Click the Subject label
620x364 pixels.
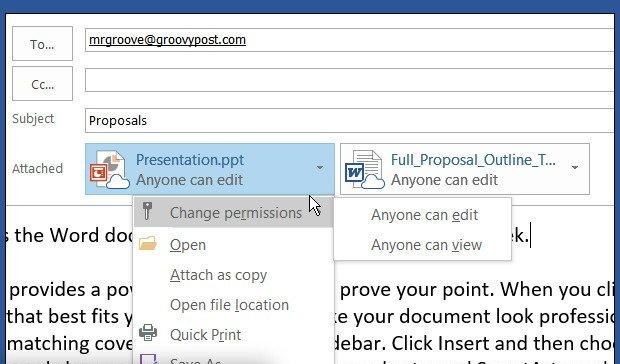click(33, 119)
